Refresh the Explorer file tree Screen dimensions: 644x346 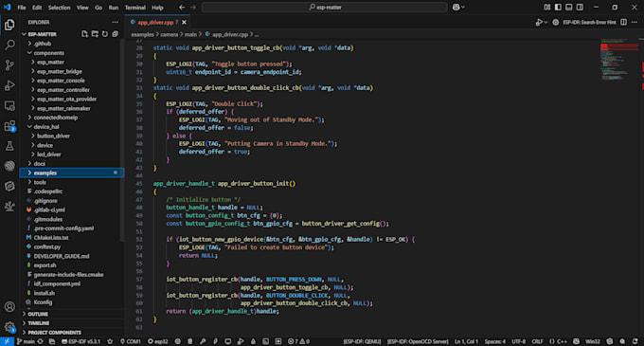click(x=105, y=34)
